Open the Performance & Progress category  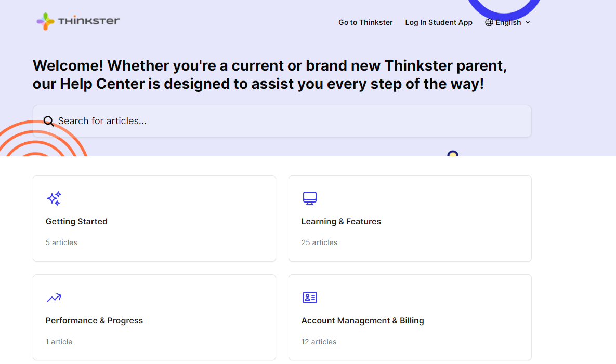pyautogui.click(x=154, y=317)
